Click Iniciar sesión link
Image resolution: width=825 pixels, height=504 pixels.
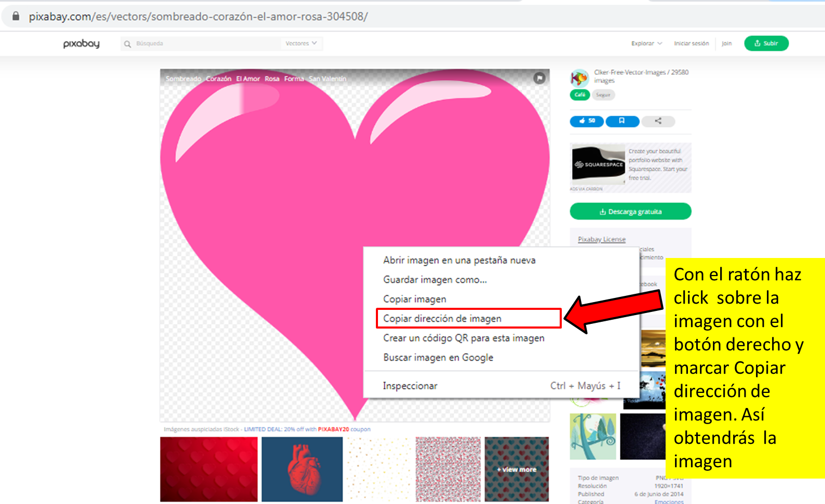(x=691, y=44)
